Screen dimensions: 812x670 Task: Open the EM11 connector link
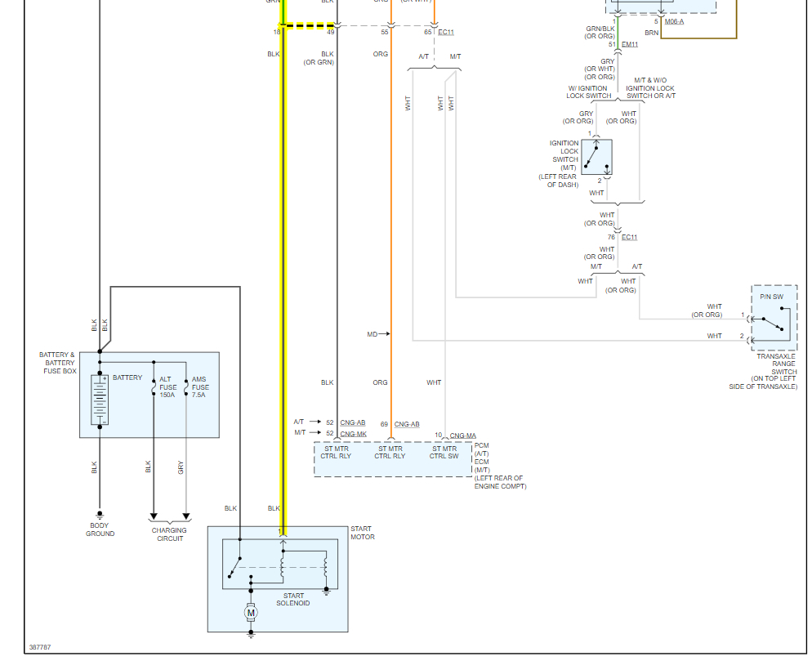click(630, 44)
